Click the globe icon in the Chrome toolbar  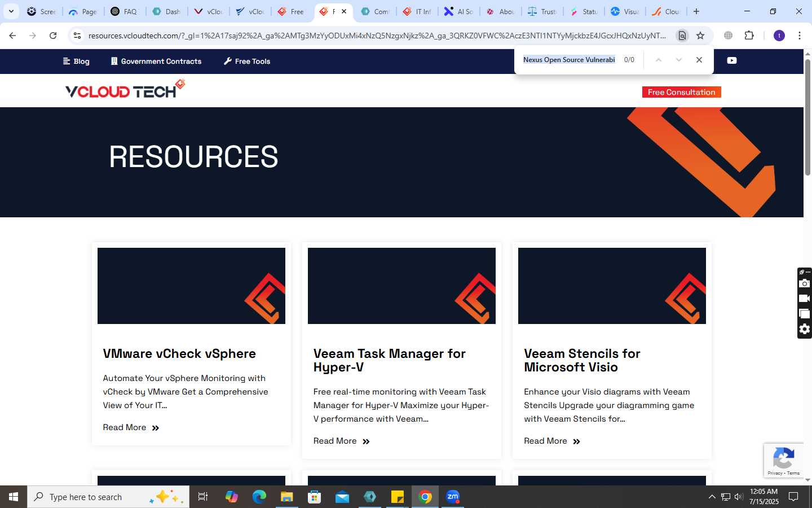(x=729, y=36)
